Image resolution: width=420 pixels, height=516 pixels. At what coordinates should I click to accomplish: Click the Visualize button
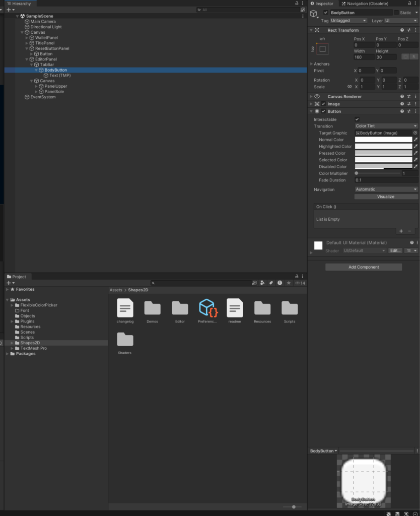click(386, 197)
